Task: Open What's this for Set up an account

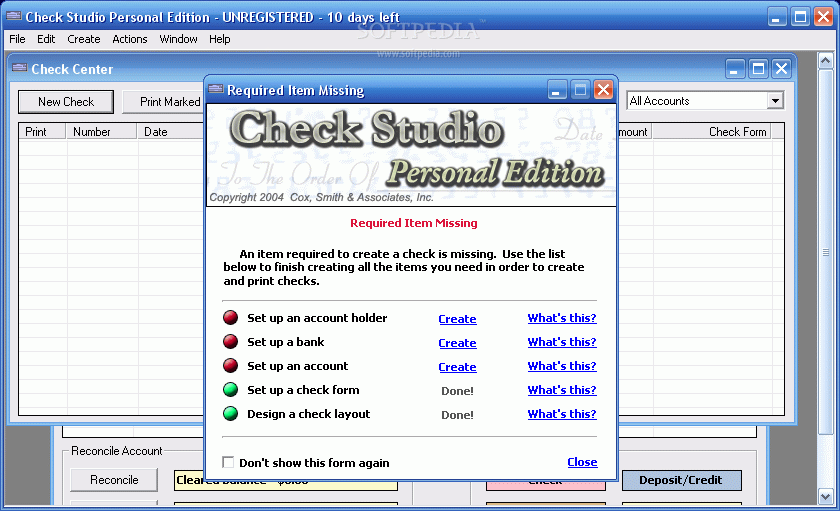Action: tap(562, 366)
